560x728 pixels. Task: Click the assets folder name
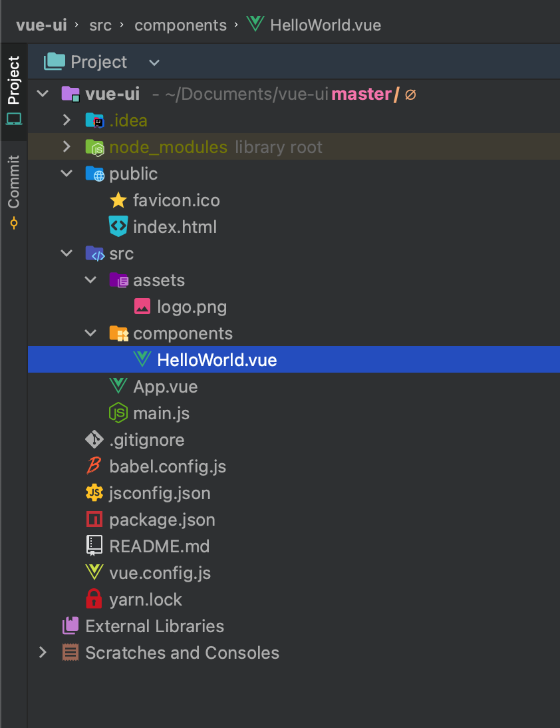(x=159, y=280)
